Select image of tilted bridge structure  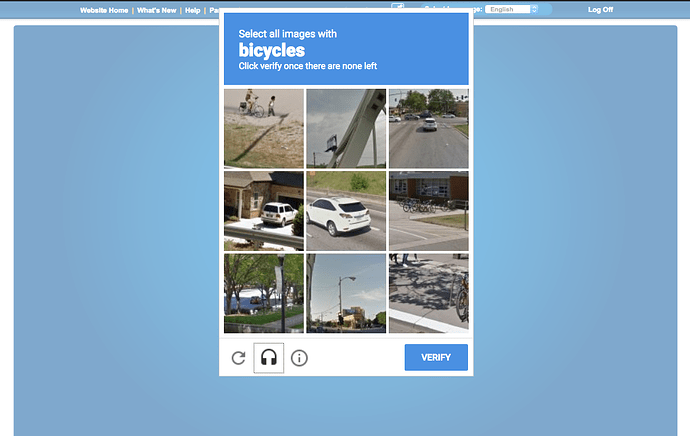(x=346, y=128)
